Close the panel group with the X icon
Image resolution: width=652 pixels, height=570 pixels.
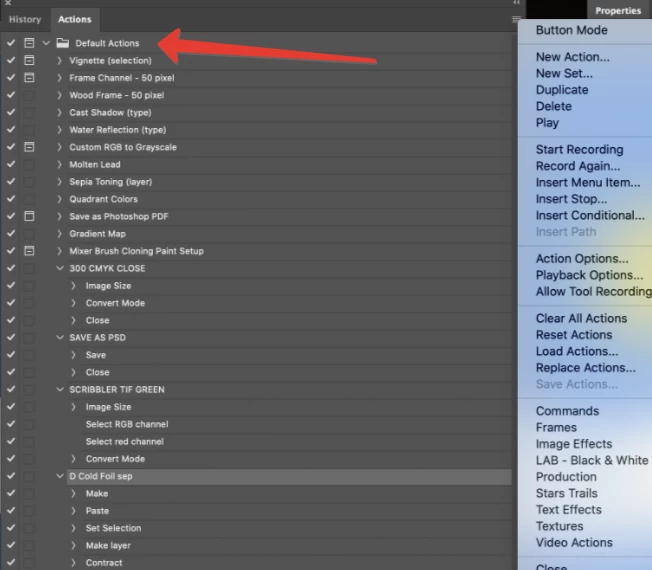click(8, 2)
